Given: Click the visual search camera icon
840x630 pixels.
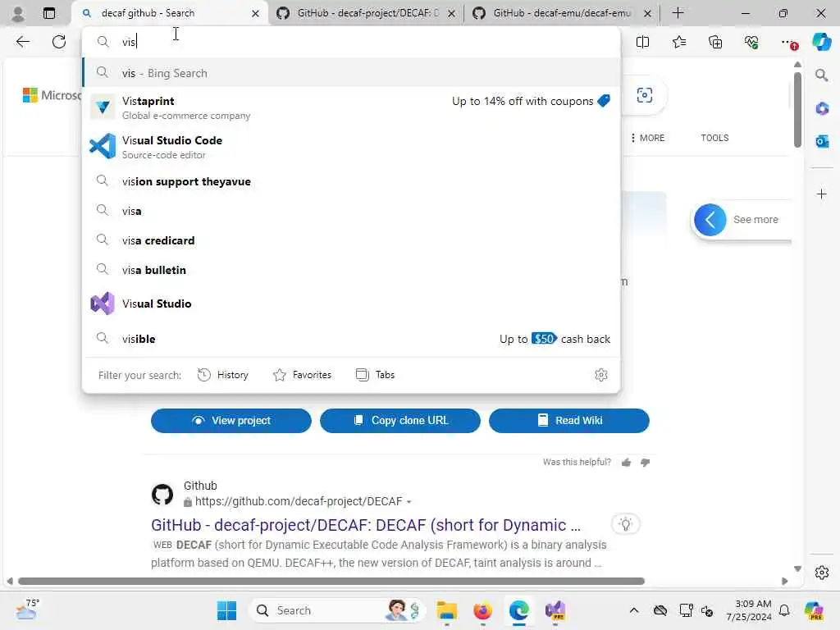Looking at the screenshot, I should [645, 95].
